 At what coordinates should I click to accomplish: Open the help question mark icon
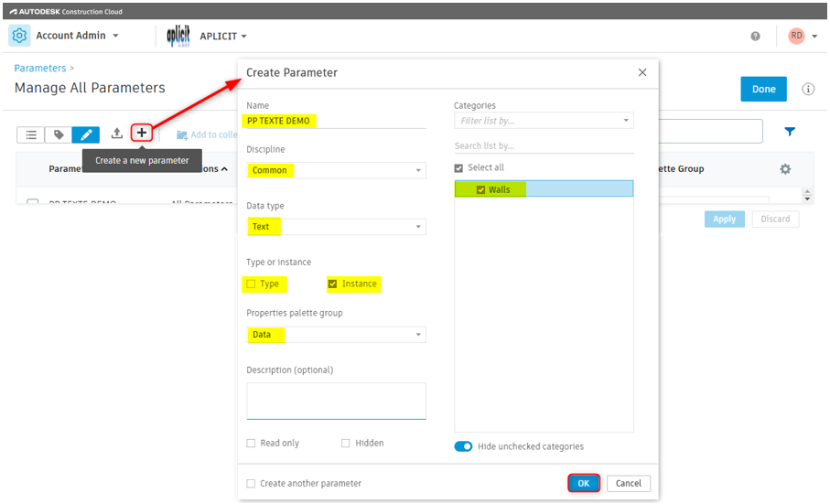(x=755, y=37)
